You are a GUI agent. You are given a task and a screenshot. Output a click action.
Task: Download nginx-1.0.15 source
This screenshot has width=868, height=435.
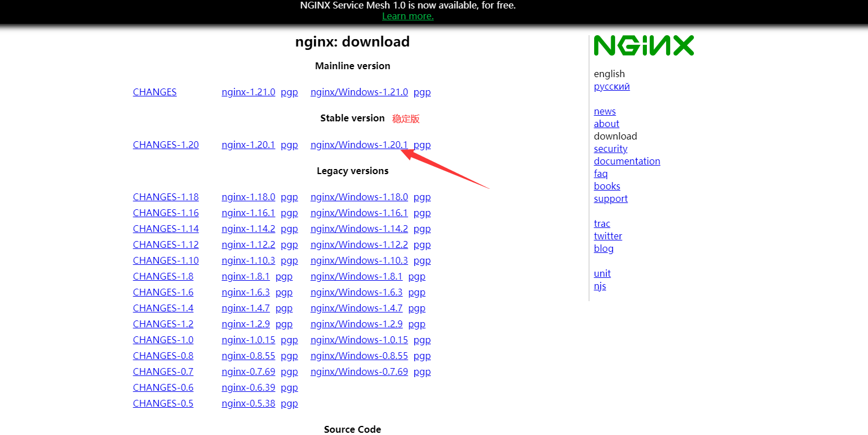248,340
